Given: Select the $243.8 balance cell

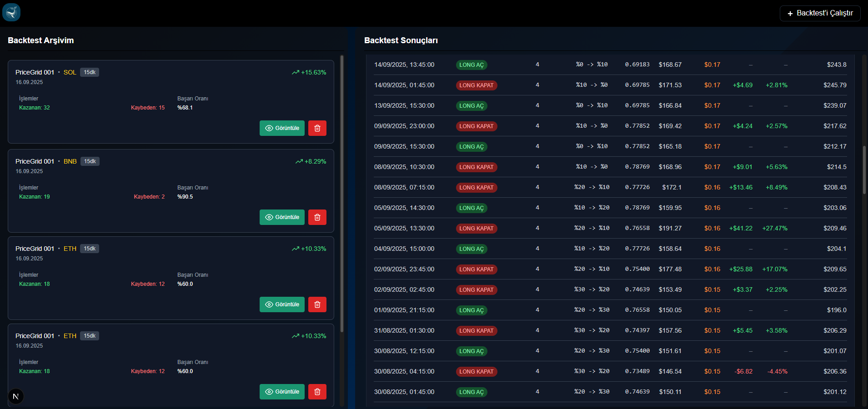Looking at the screenshot, I should click(x=837, y=65).
